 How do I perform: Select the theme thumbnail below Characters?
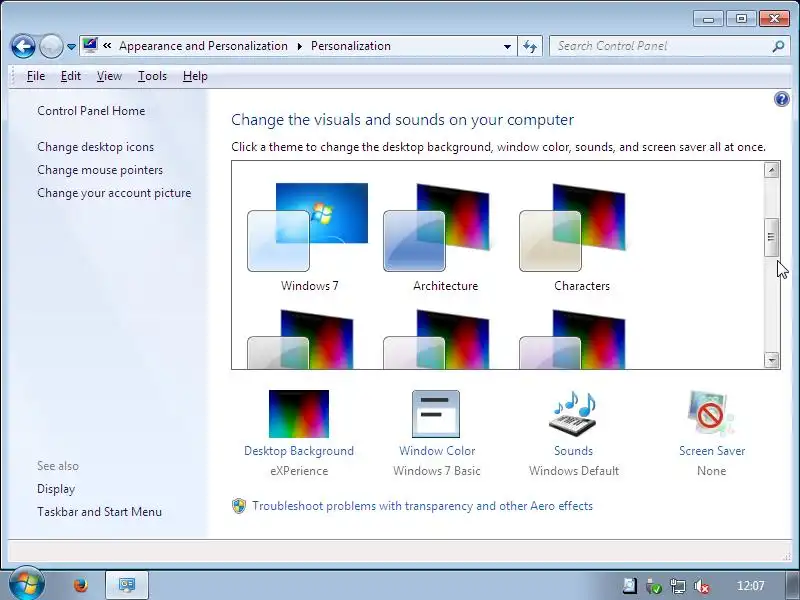coord(572,339)
